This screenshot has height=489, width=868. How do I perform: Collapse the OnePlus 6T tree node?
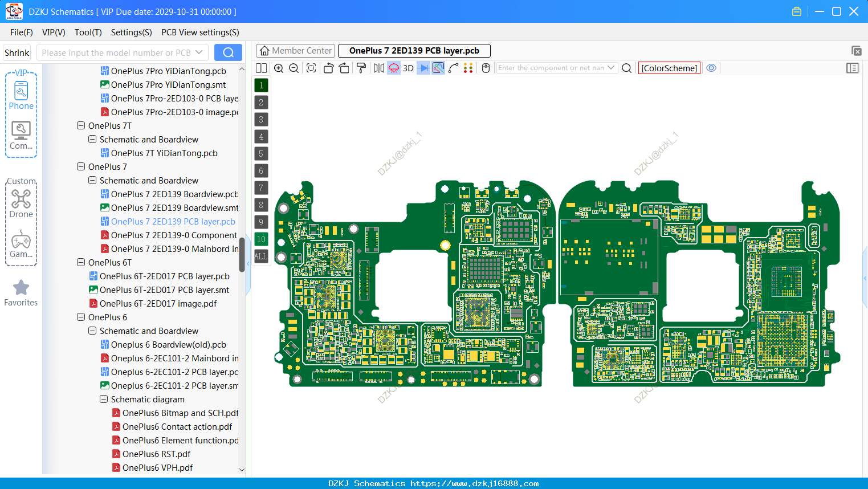81,262
